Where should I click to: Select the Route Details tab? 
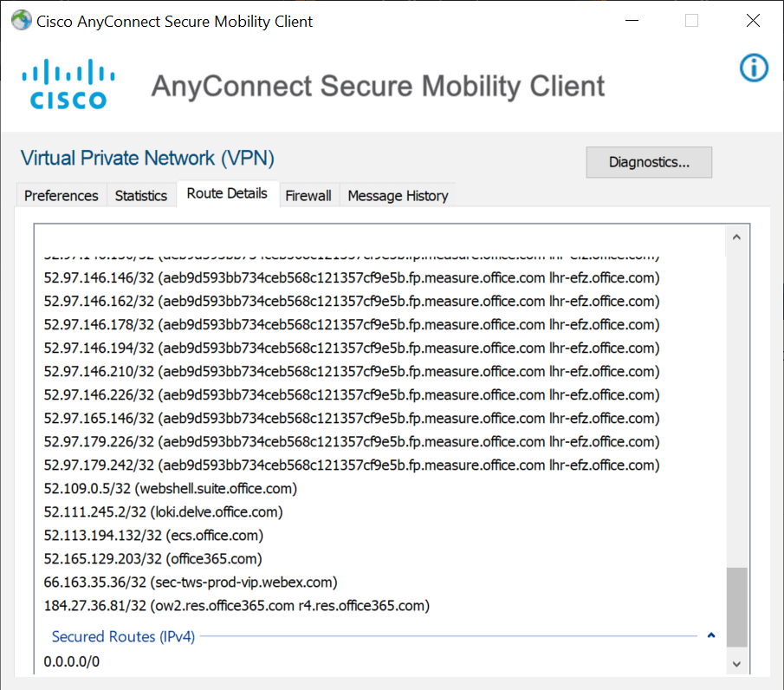click(227, 193)
